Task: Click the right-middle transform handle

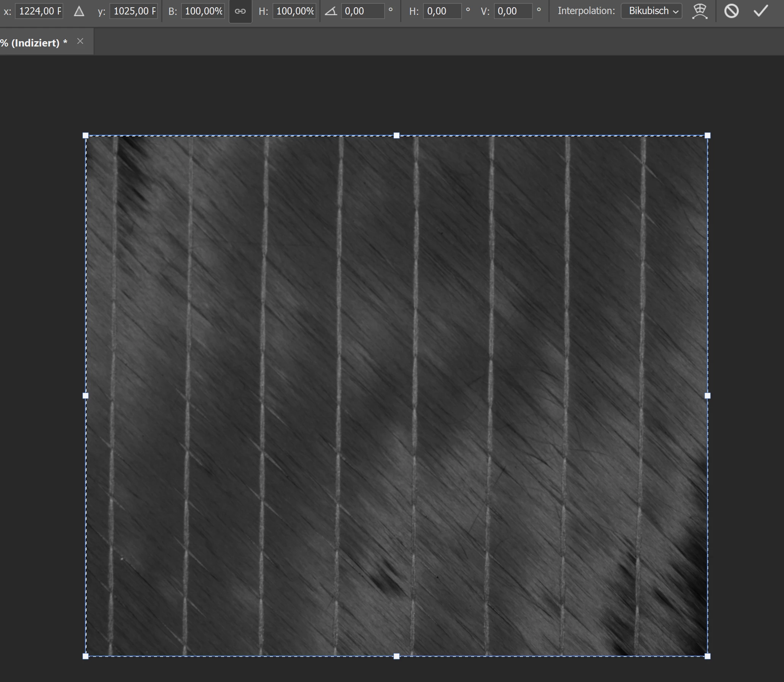Action: coord(707,396)
